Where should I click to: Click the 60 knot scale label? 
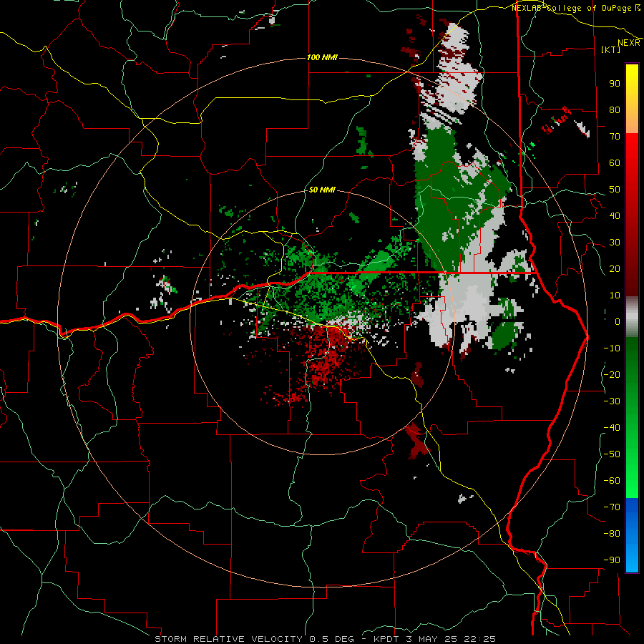click(x=615, y=163)
